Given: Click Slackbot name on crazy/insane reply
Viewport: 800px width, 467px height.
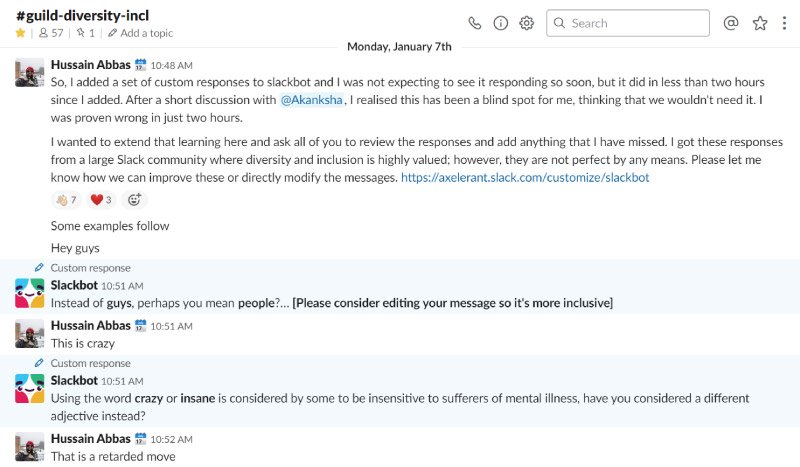Looking at the screenshot, I should coord(74,381).
